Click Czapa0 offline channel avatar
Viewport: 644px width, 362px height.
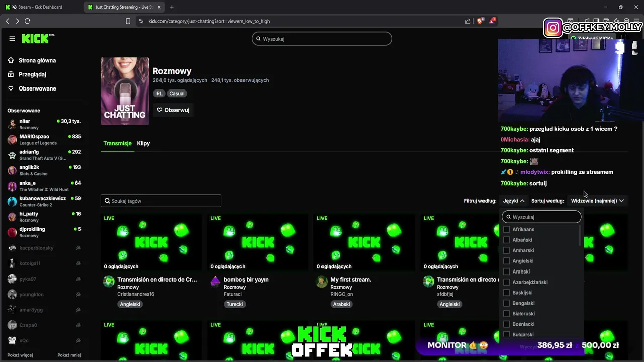12,325
